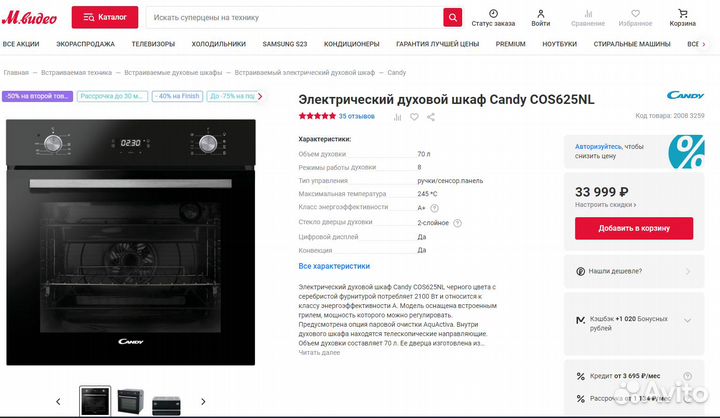The height and width of the screenshot is (418, 720).
Task: Expand more categories with top menu arrow
Action: point(704,44)
